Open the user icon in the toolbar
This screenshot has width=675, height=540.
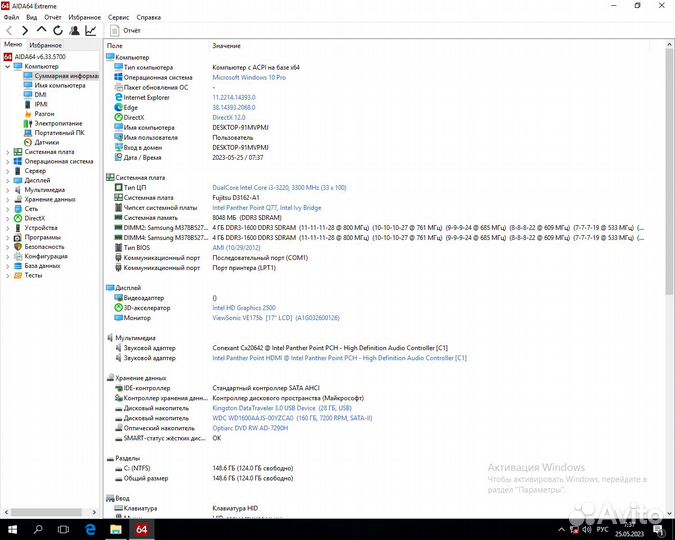(74, 31)
